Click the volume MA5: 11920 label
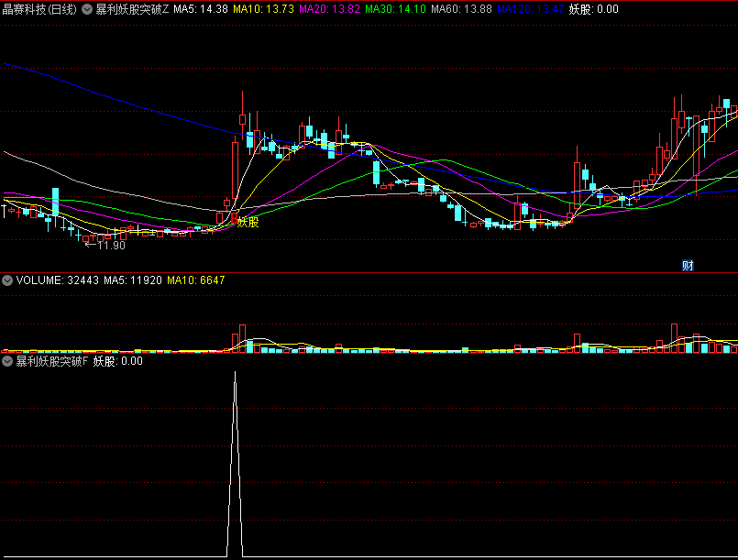Viewport: 738px width, 560px height. click(x=133, y=280)
